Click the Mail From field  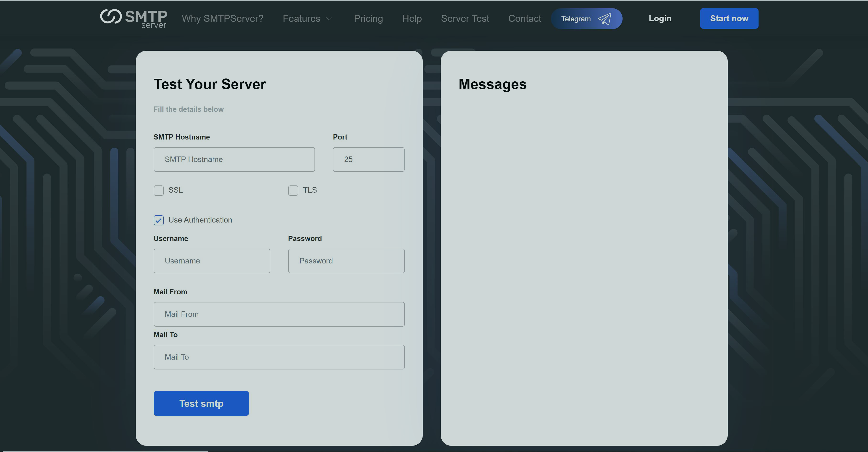point(279,314)
